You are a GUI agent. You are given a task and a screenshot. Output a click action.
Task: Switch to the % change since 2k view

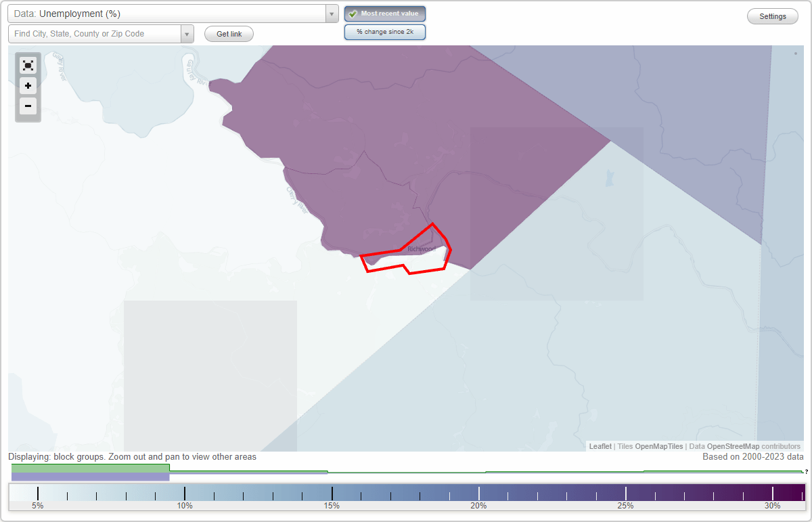click(x=384, y=31)
